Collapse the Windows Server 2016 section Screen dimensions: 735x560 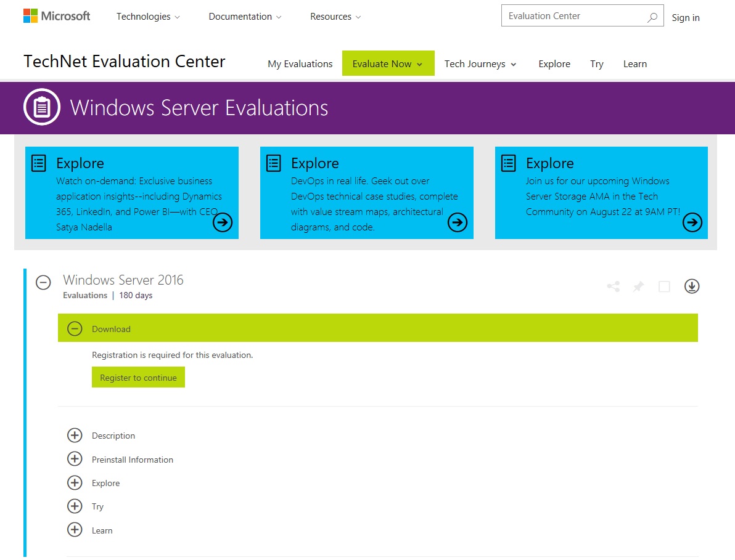(x=43, y=282)
